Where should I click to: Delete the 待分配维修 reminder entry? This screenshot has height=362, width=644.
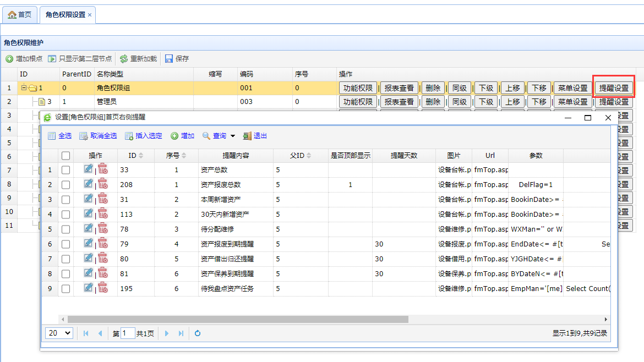coord(103,229)
